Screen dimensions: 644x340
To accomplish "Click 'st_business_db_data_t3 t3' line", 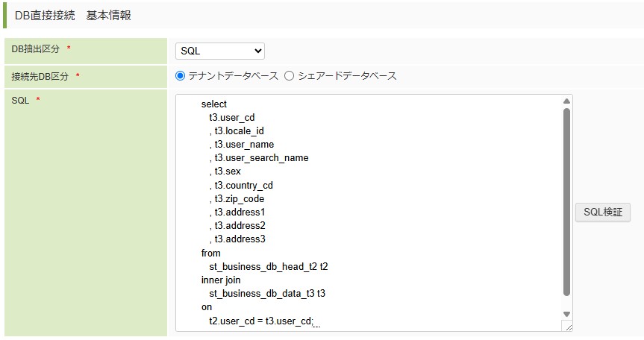I will point(267,294).
